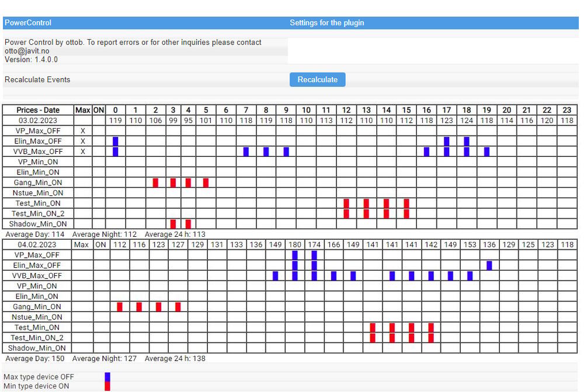Click the Recalculate button

pos(317,80)
